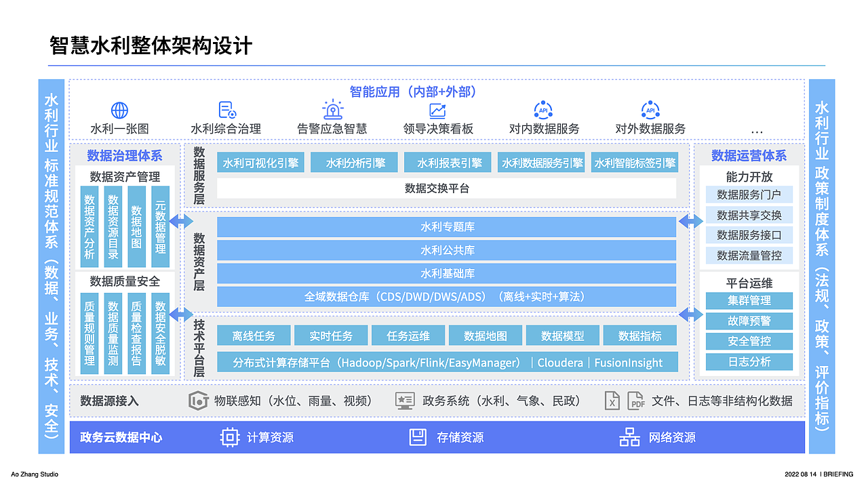Viewport: 868px width, 488px height.
Task: Click the 数据治理体系 heading
Action: pos(125,156)
